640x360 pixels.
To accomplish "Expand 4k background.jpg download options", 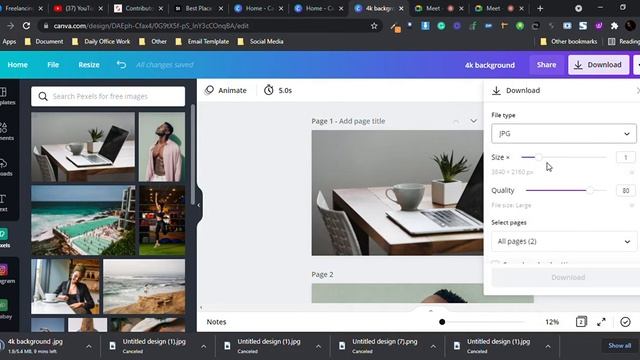I will pyautogui.click(x=89, y=346).
